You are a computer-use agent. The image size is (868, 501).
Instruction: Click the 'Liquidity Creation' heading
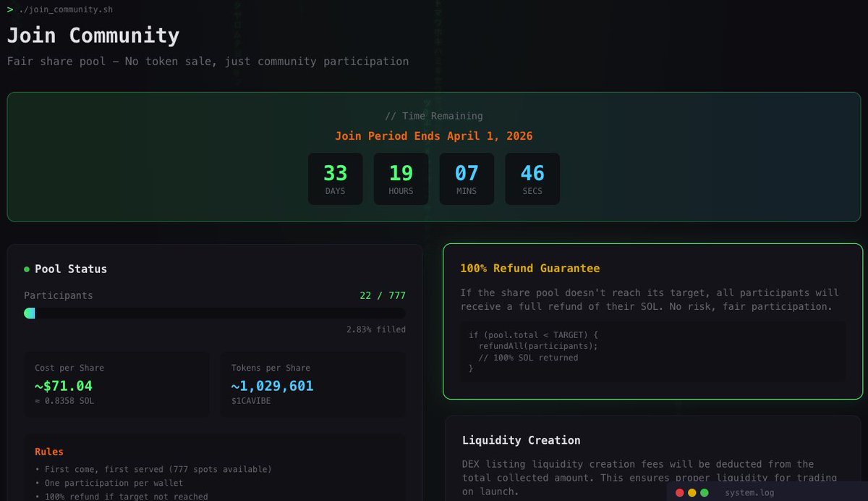(522, 440)
